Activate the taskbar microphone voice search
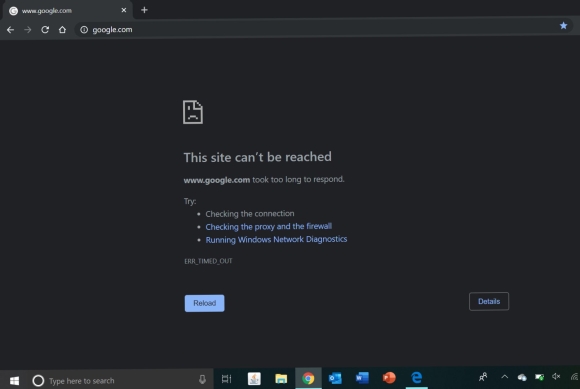This screenshot has height=389, width=580. point(202,380)
